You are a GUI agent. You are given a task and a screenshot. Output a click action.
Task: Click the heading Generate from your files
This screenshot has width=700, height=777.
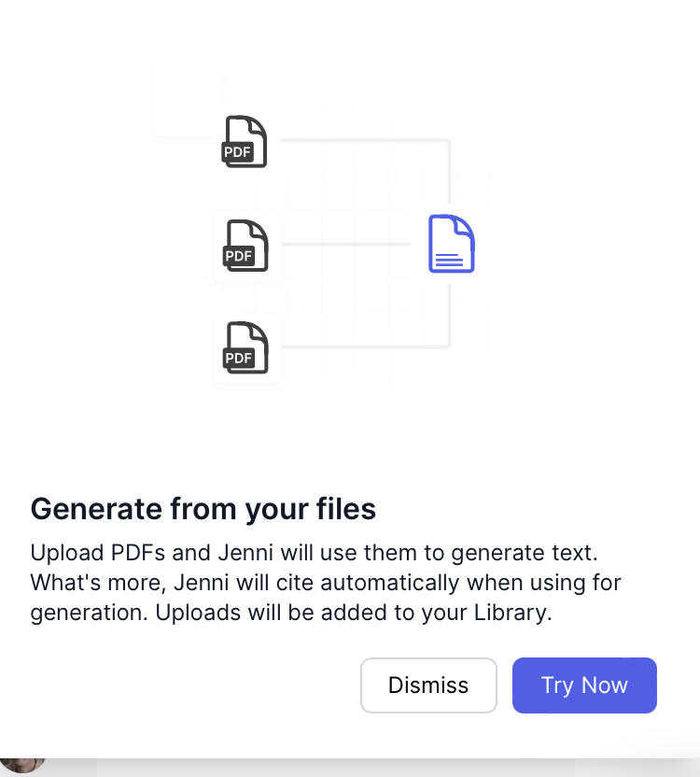click(203, 509)
